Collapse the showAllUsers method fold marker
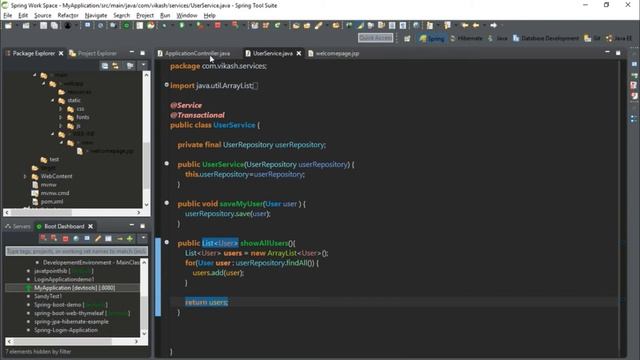The image size is (640, 360). pyautogui.click(x=167, y=242)
